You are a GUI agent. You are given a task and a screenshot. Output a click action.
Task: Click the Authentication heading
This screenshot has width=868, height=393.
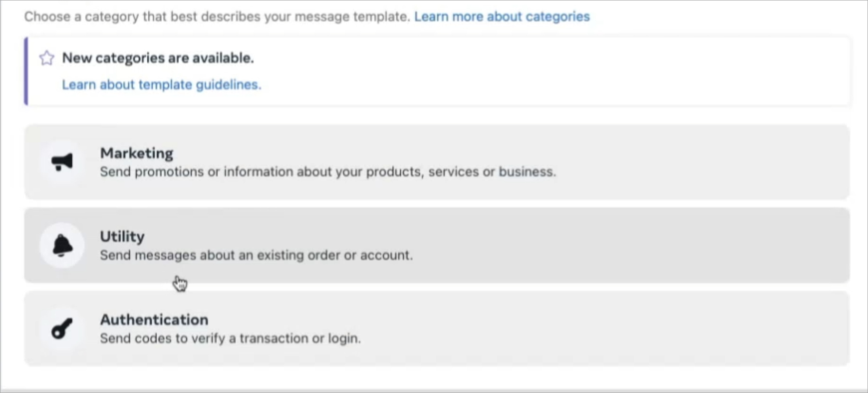pos(154,320)
